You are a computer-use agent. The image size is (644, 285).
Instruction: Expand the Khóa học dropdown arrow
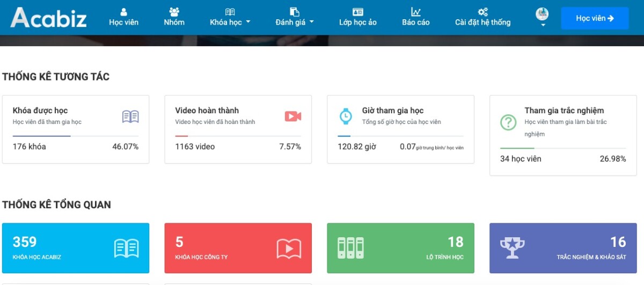tap(248, 23)
